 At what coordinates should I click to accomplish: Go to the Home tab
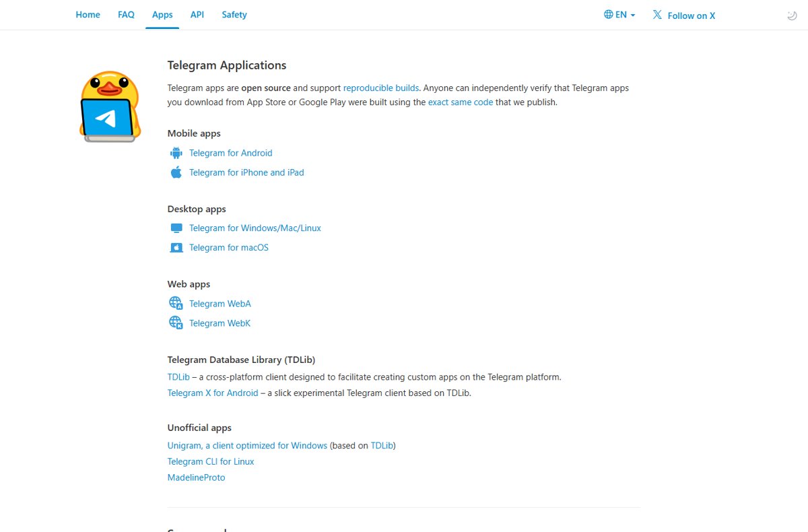88,14
